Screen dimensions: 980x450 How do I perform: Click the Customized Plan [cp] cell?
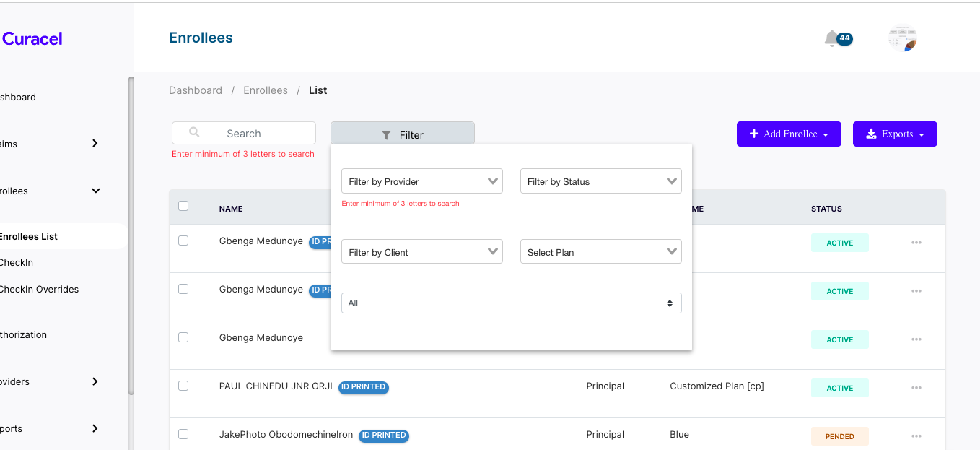coord(717,386)
